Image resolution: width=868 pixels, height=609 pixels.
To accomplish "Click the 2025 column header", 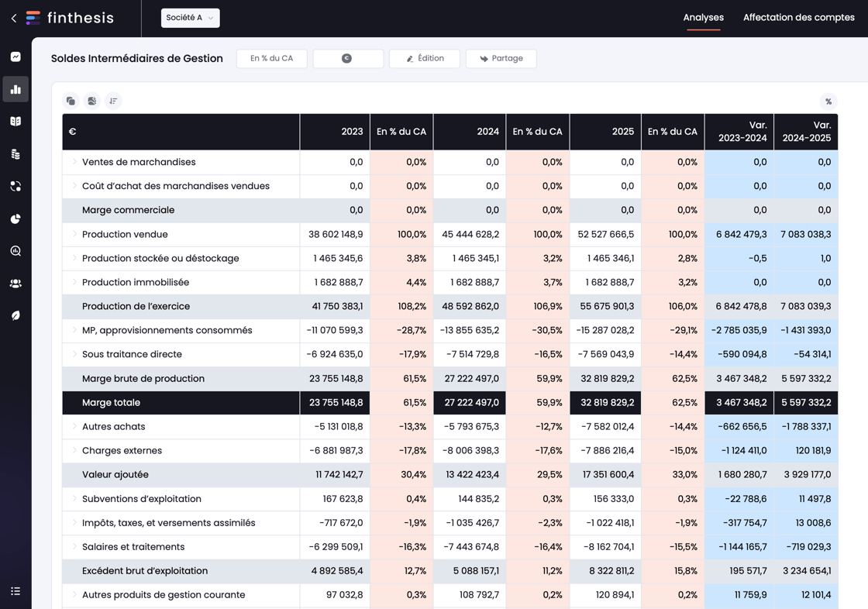I will tap(605, 132).
